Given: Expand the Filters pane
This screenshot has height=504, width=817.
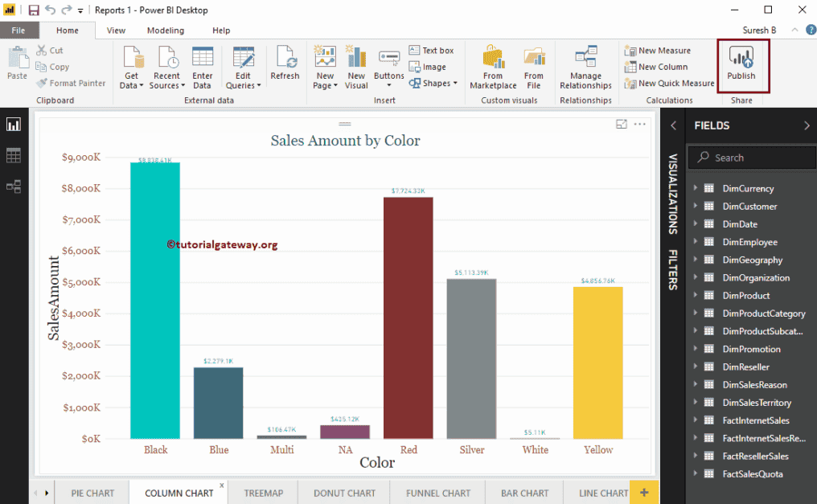Looking at the screenshot, I should coord(673,270).
